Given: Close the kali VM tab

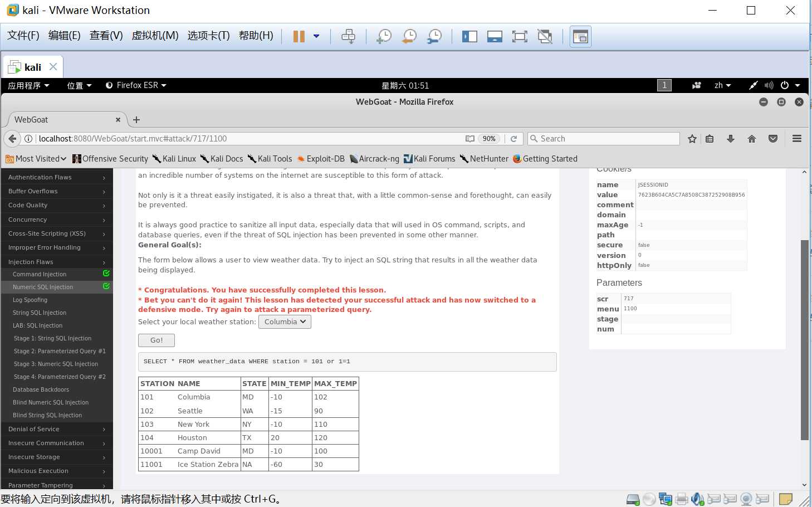Looking at the screenshot, I should click(53, 67).
